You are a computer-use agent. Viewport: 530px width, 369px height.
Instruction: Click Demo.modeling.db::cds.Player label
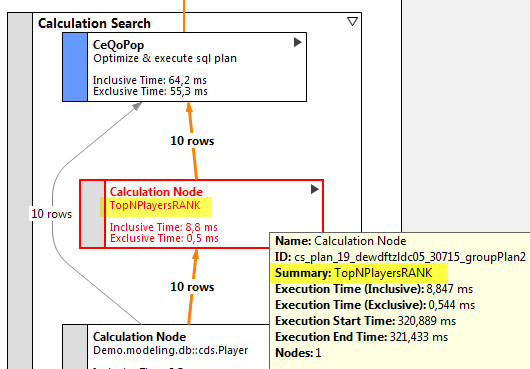[x=171, y=350]
